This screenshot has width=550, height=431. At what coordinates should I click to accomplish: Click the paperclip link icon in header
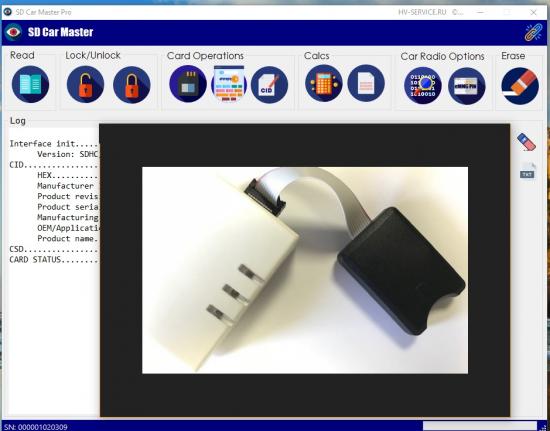coord(533,32)
